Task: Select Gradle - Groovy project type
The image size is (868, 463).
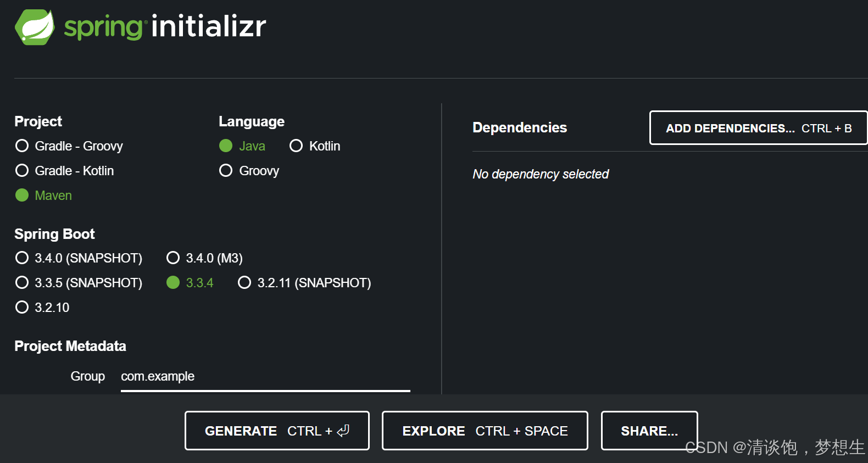Action: [x=22, y=146]
